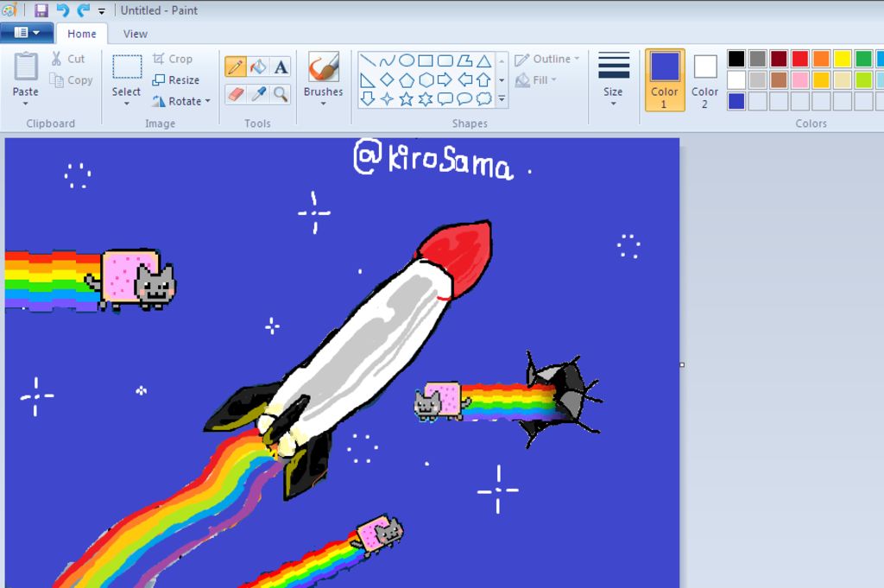
Task: Pick the yellow color swatch
Action: (843, 59)
